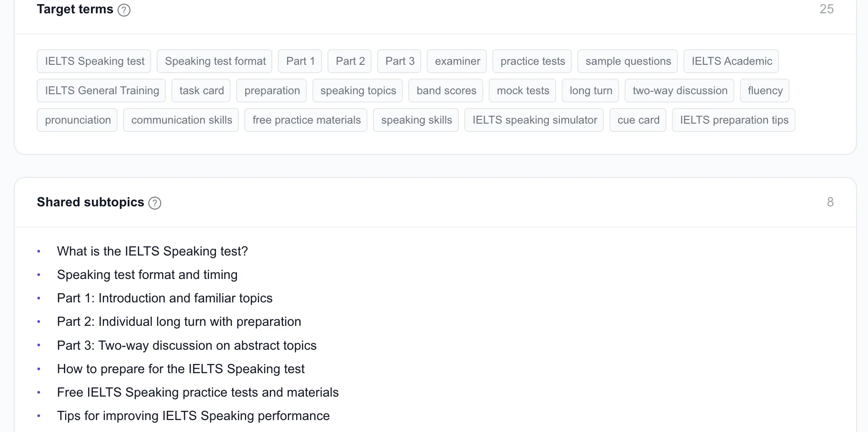
Task: Select the 'sample questions' term chip
Action: [628, 61]
